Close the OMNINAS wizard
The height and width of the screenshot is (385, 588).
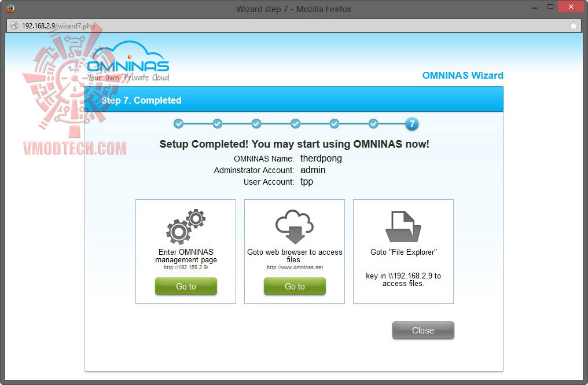click(423, 330)
